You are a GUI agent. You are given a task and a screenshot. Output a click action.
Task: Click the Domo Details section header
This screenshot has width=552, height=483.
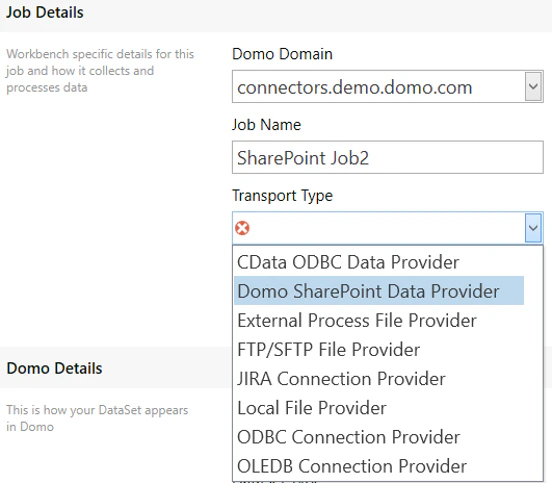coord(54,369)
